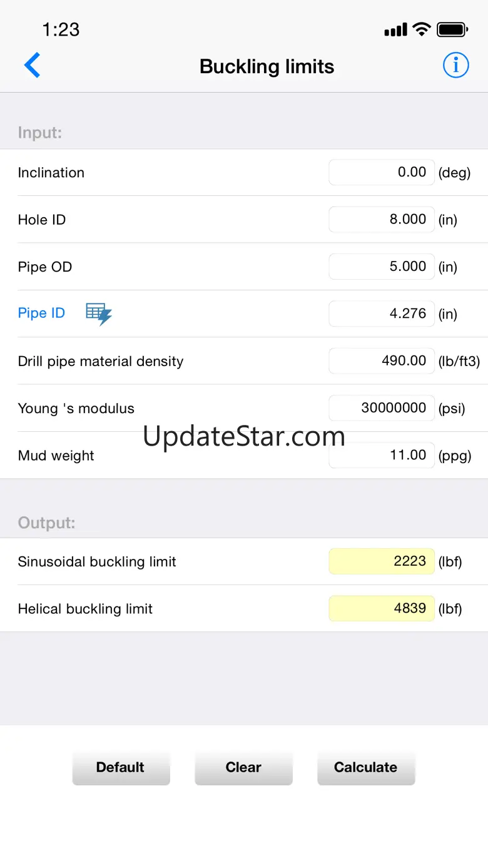Tap the back arrow icon
The image size is (488, 868).
pos(33,66)
